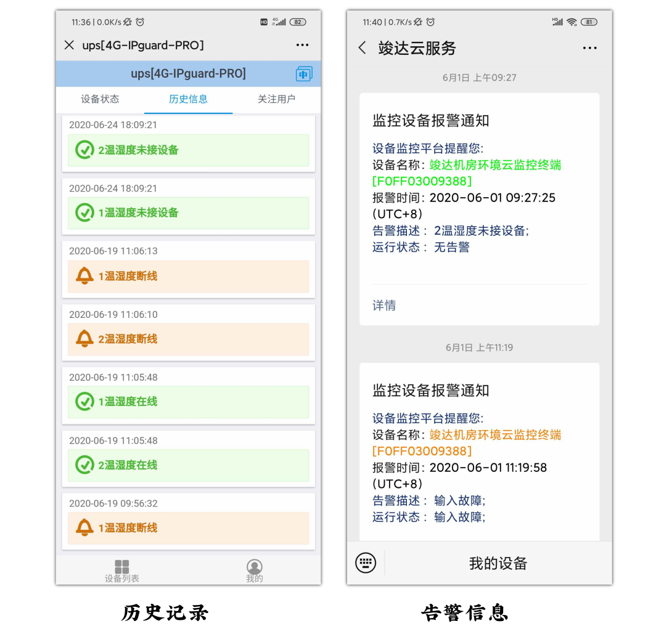672x629 pixels.
Task: Switch to the 关注用户 tab
Action: tap(276, 99)
